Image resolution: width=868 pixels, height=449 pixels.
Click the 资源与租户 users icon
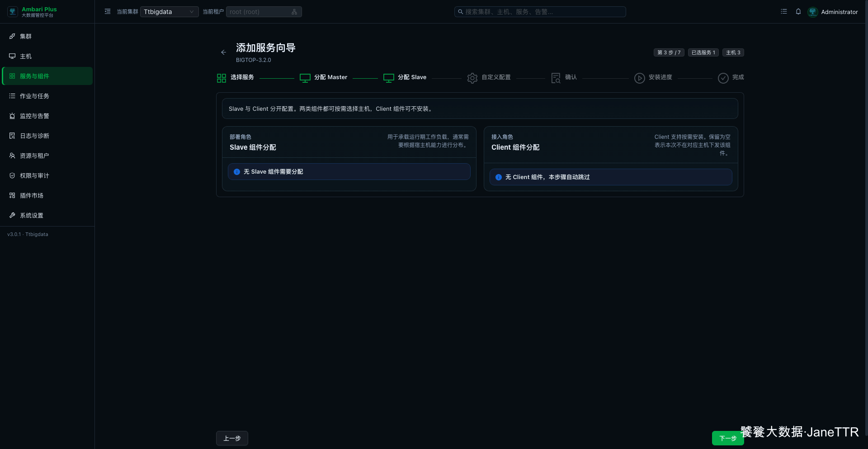pos(12,156)
